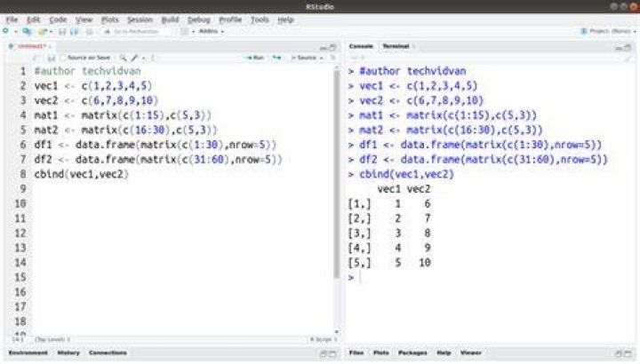Expand the Source button dropdown arrow
This screenshot has height=364, width=640.
(x=322, y=59)
